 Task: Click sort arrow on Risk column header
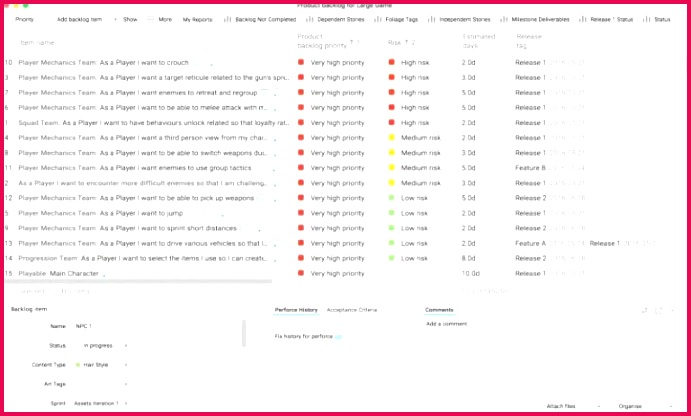[x=407, y=42]
